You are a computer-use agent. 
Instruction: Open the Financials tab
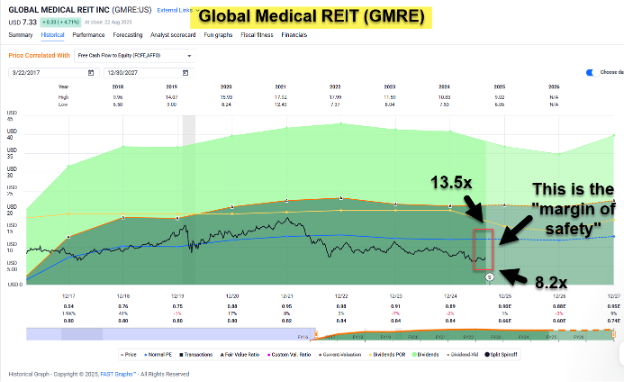coord(294,35)
